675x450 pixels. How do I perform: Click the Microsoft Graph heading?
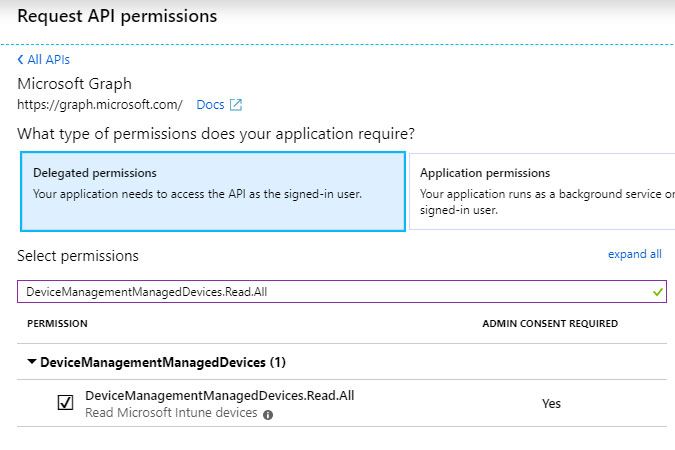(74, 84)
